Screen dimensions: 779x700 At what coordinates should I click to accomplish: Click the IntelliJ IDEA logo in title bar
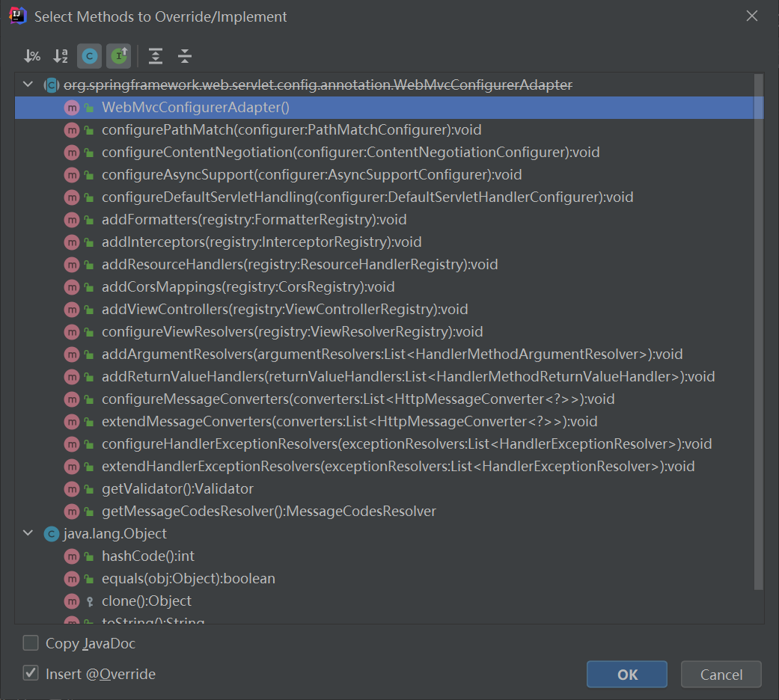point(17,16)
